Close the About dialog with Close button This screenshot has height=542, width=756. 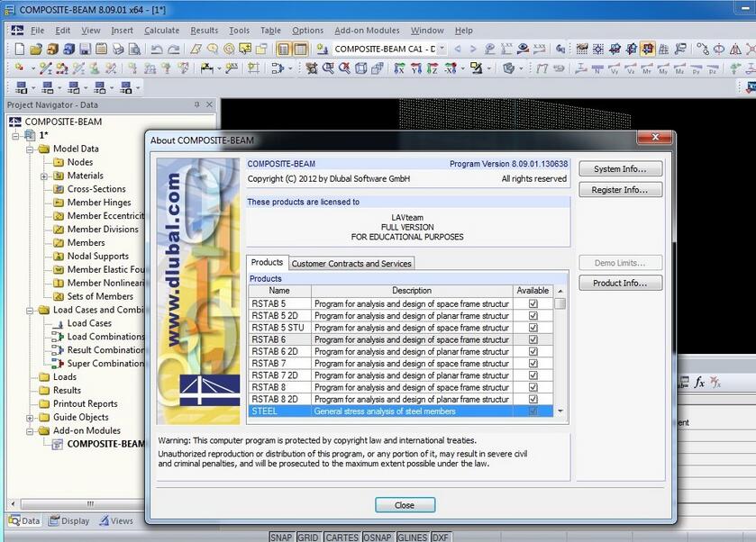405,505
